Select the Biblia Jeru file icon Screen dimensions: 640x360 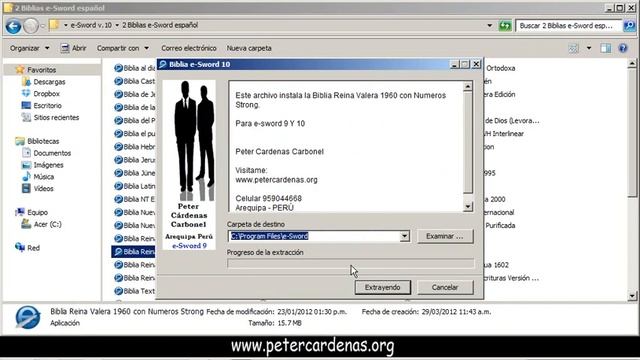(x=119, y=160)
